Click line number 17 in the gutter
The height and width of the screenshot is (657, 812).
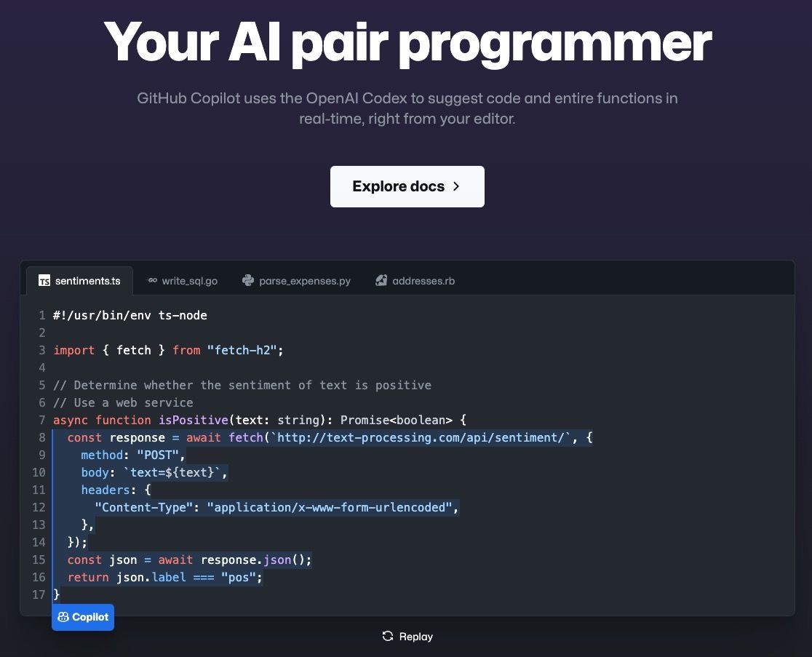point(39,595)
